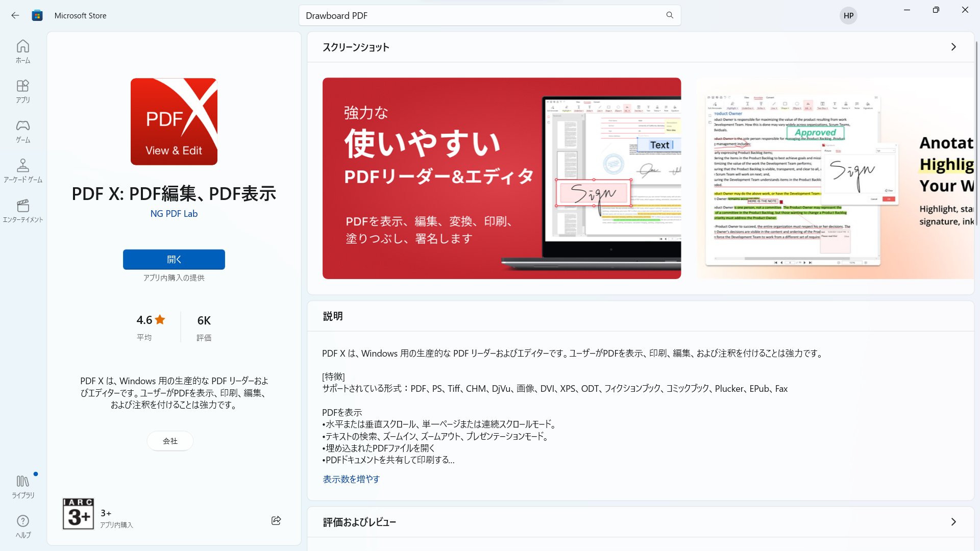Click the search field containing Drawboard PDF

(489, 15)
